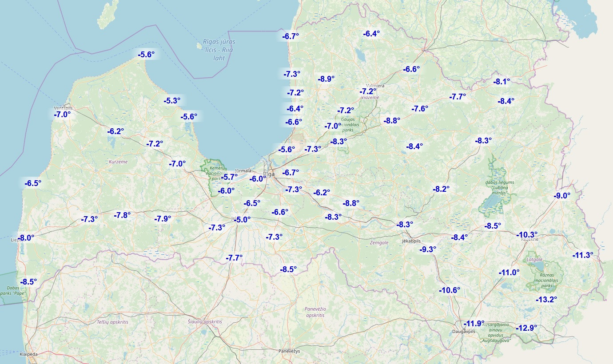Click the -9.0° temperature reading
This screenshot has height=364, width=613.
pos(561,196)
